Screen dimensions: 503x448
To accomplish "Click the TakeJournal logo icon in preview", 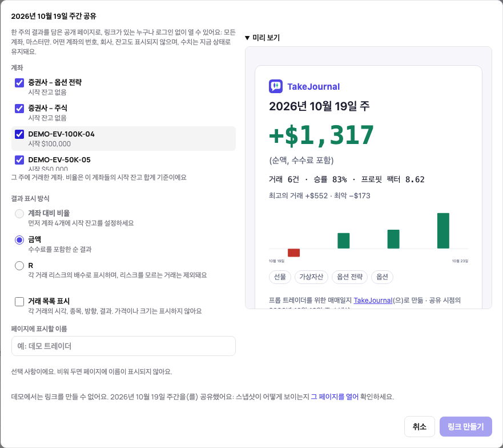I will pyautogui.click(x=276, y=86).
